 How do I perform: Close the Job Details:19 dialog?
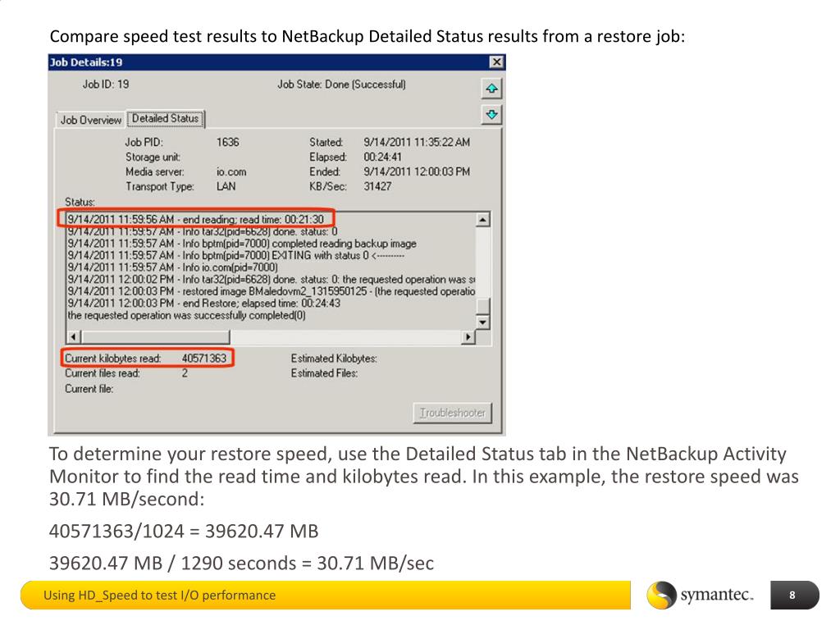coord(496,62)
